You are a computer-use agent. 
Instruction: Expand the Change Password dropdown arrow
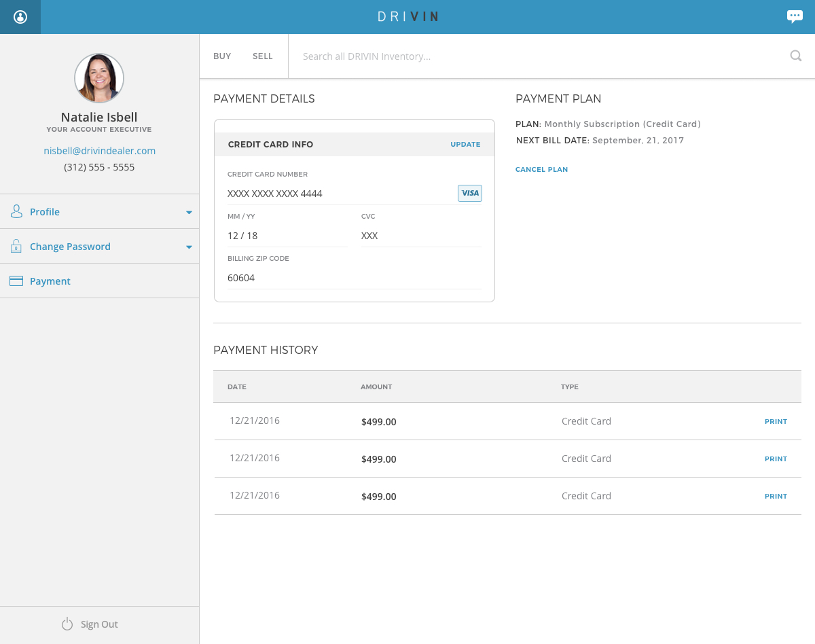[x=189, y=247]
